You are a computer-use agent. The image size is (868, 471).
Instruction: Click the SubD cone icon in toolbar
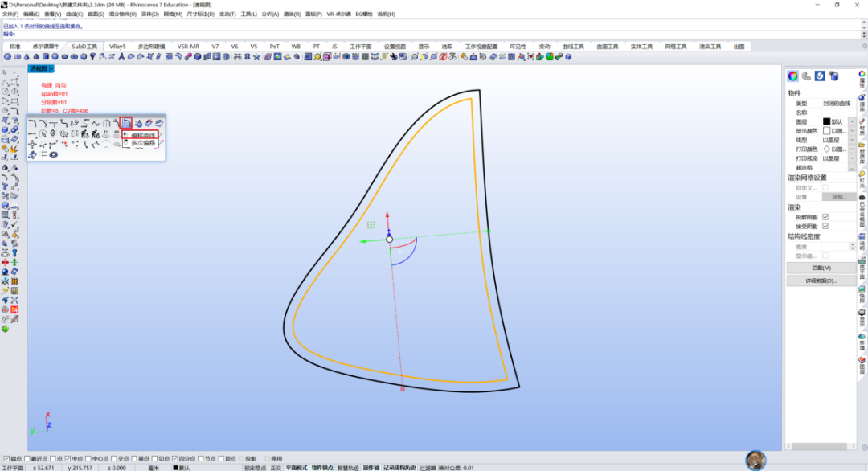click(x=27, y=57)
